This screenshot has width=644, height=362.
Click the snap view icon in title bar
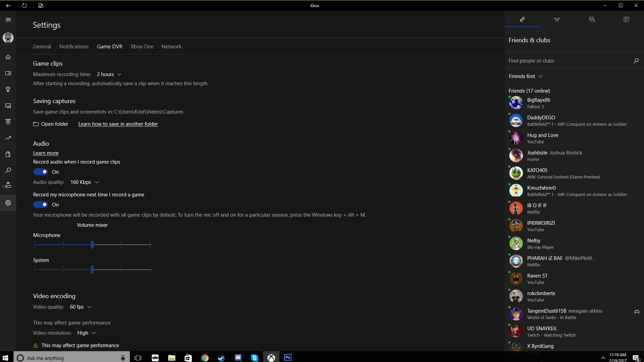pyautogui.click(x=41, y=5)
